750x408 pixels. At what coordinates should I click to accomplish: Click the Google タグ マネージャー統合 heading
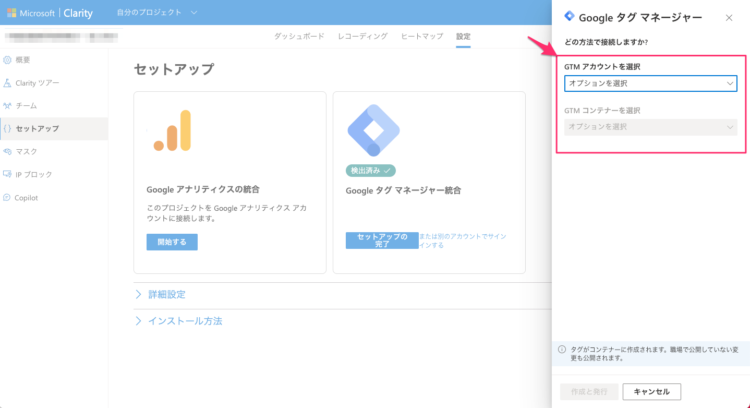[403, 190]
